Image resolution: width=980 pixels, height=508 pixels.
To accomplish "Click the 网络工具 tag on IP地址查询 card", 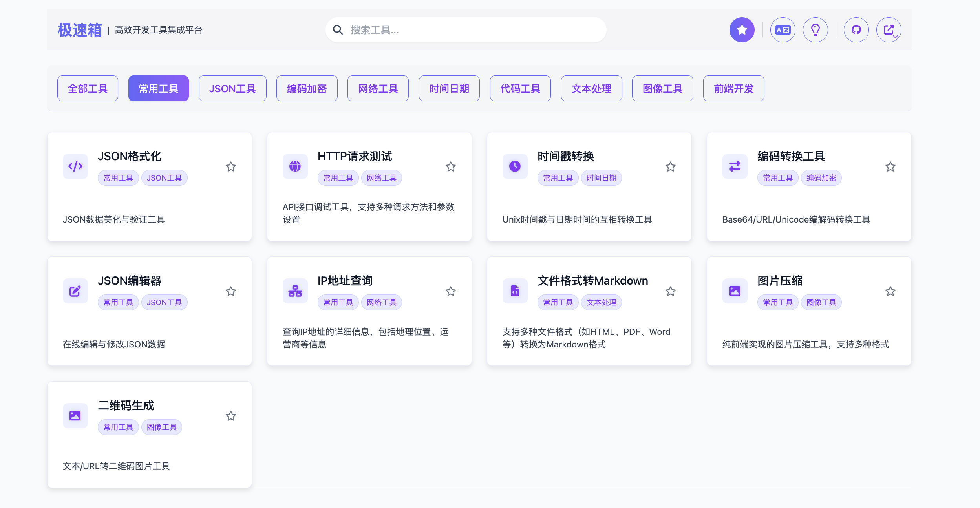I will pos(381,302).
